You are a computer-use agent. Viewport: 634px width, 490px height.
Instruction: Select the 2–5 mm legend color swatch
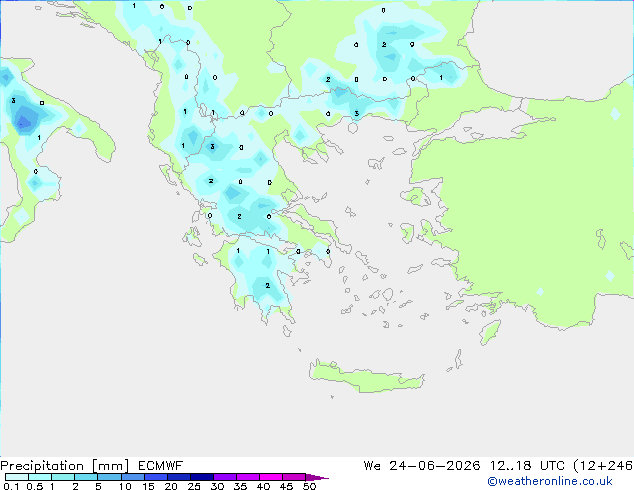[86, 477]
